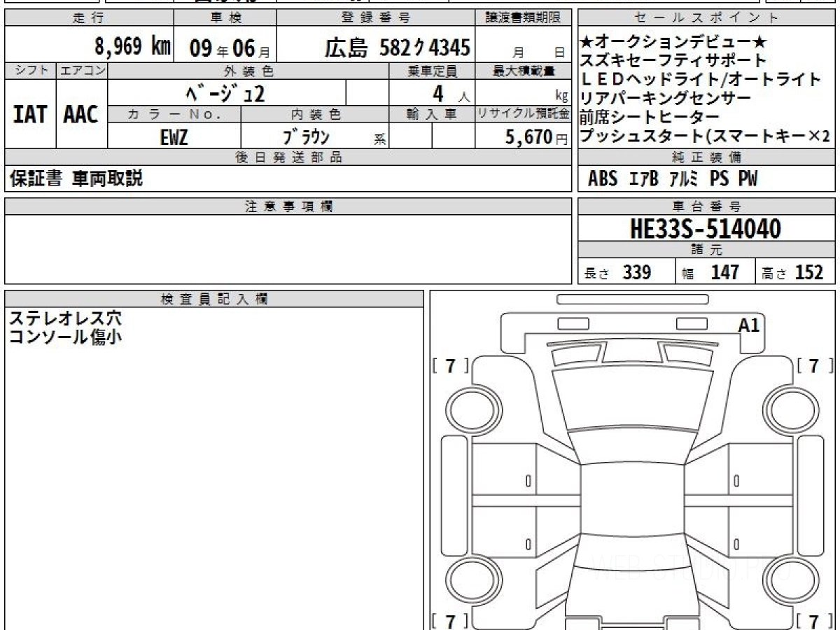The width and height of the screenshot is (840, 630).
Task: Select the プッシュスタート(スマートキー×2 line
Action: coord(706,136)
